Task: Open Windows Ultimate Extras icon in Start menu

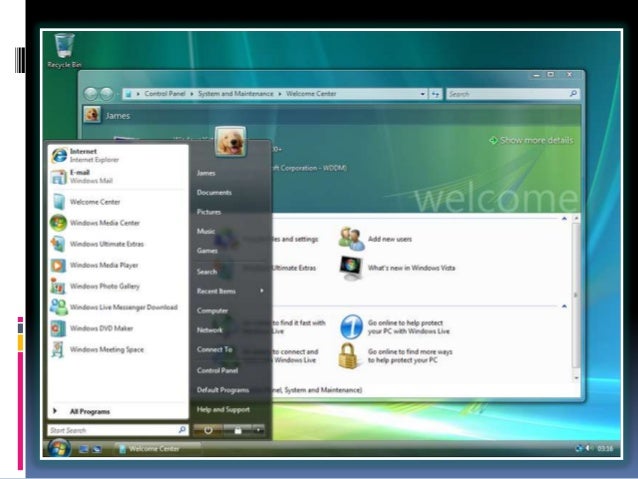Action: (58, 244)
